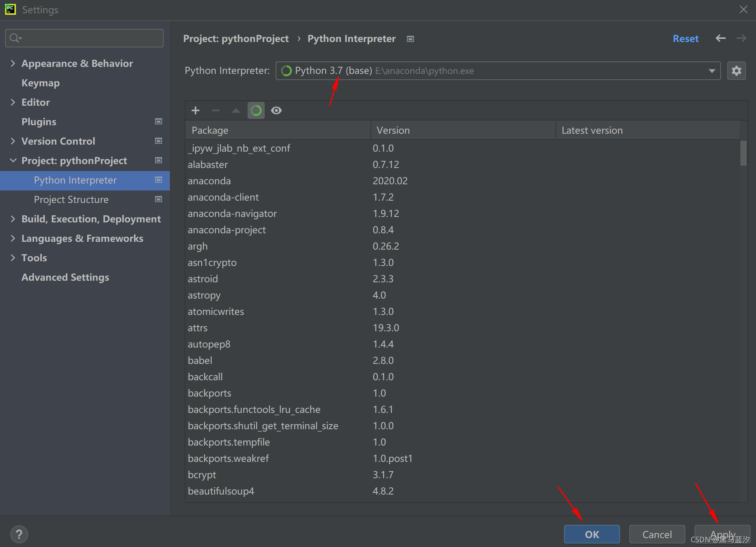Click the Use Conda package manager icon

[256, 110]
